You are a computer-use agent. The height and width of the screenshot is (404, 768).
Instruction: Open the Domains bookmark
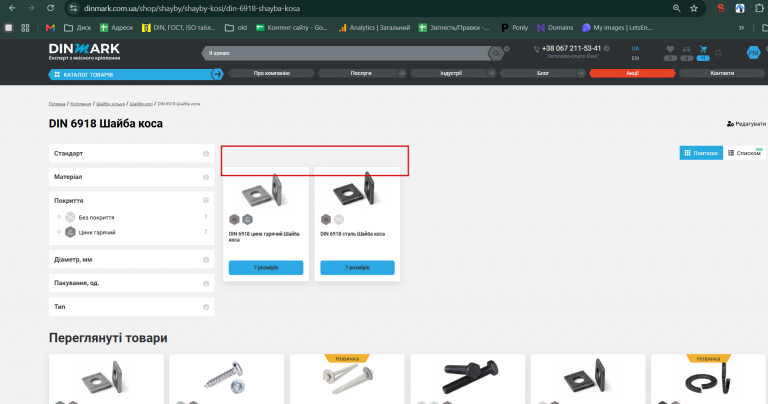tap(555, 28)
